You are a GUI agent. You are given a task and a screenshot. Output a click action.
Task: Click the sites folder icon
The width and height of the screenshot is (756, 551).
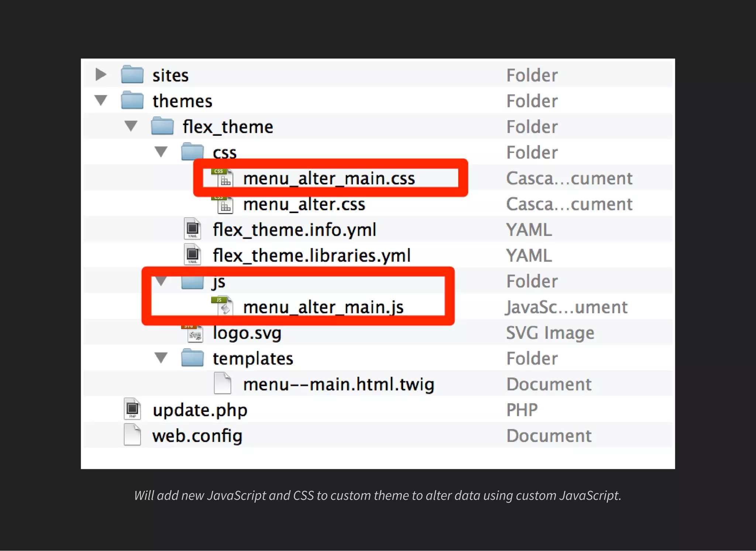pos(132,74)
